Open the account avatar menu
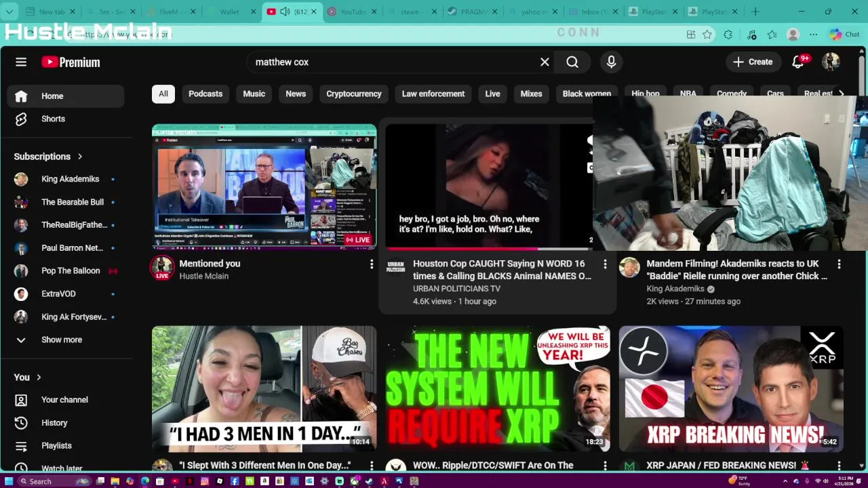Image resolution: width=868 pixels, height=488 pixels. coord(831,62)
